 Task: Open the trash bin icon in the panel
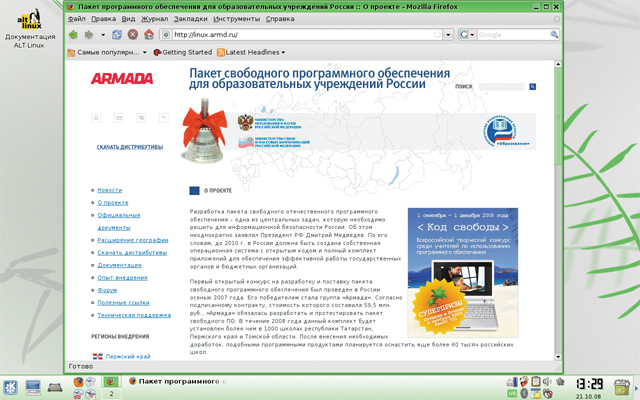tap(622, 387)
